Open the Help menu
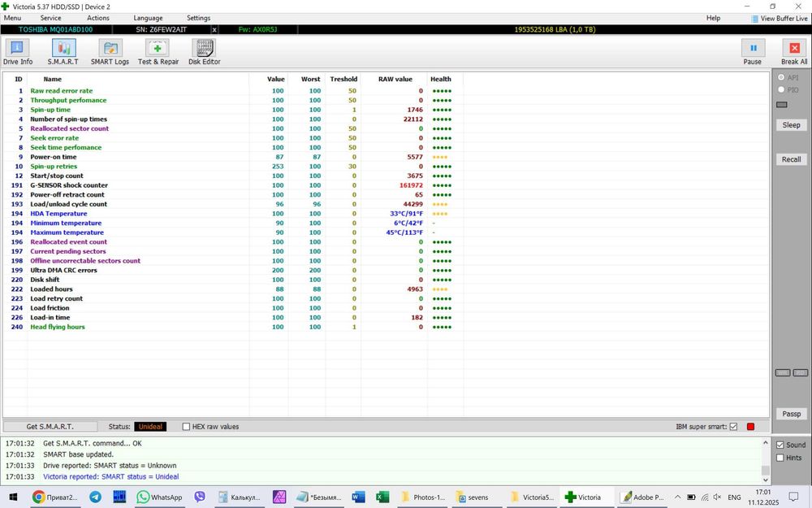 tap(713, 18)
